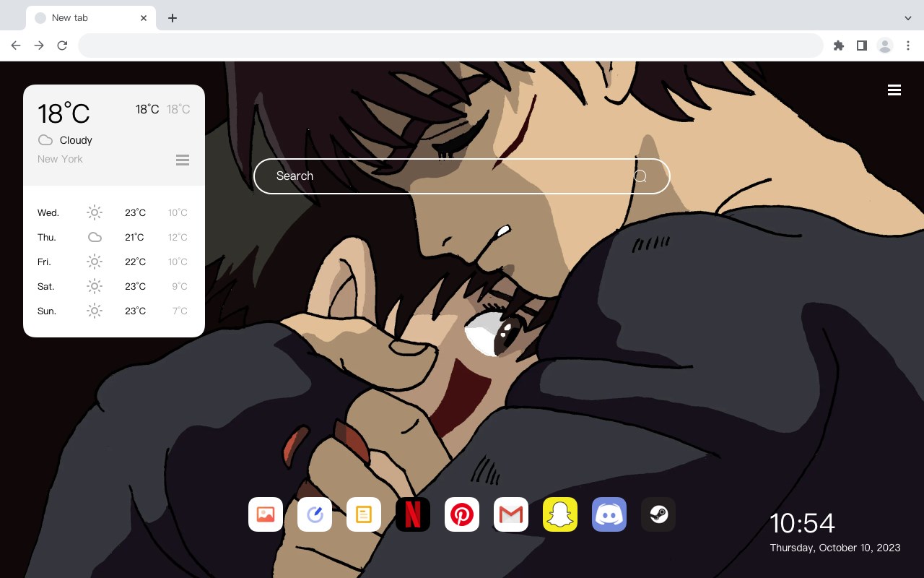Click into the Search field
This screenshot has height=578, width=924.
point(462,176)
